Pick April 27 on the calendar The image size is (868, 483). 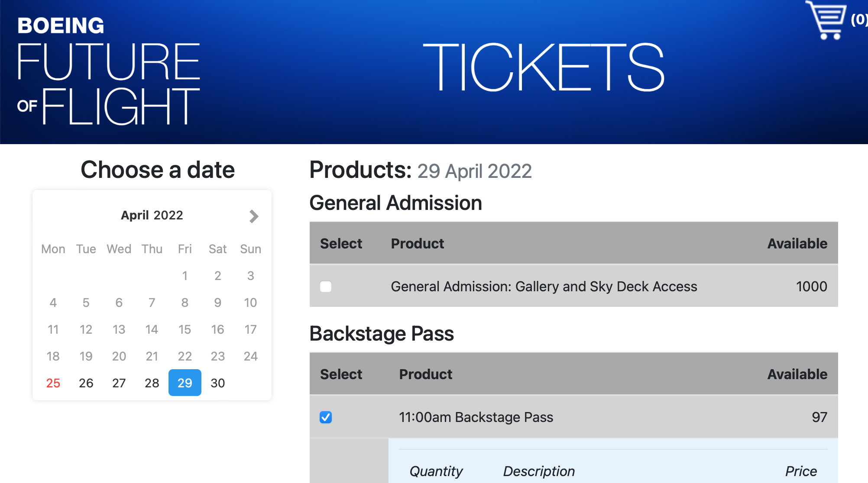119,383
